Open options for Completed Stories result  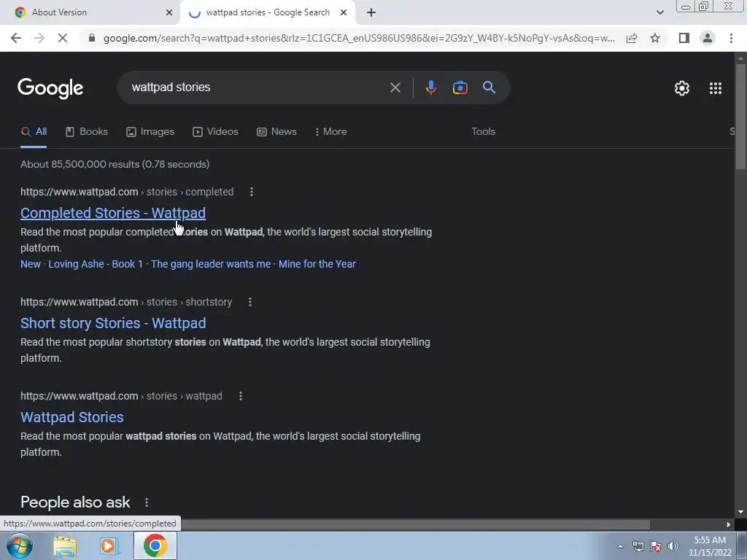click(252, 192)
